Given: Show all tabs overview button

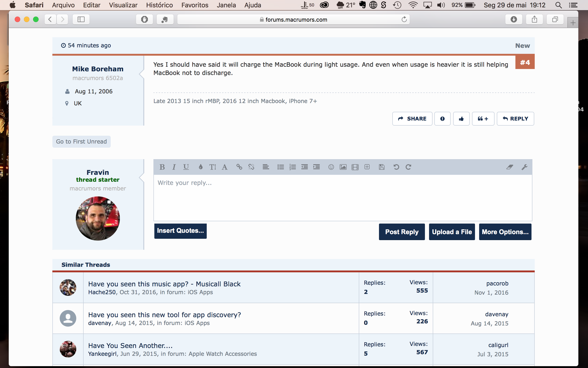Looking at the screenshot, I should pyautogui.click(x=555, y=19).
